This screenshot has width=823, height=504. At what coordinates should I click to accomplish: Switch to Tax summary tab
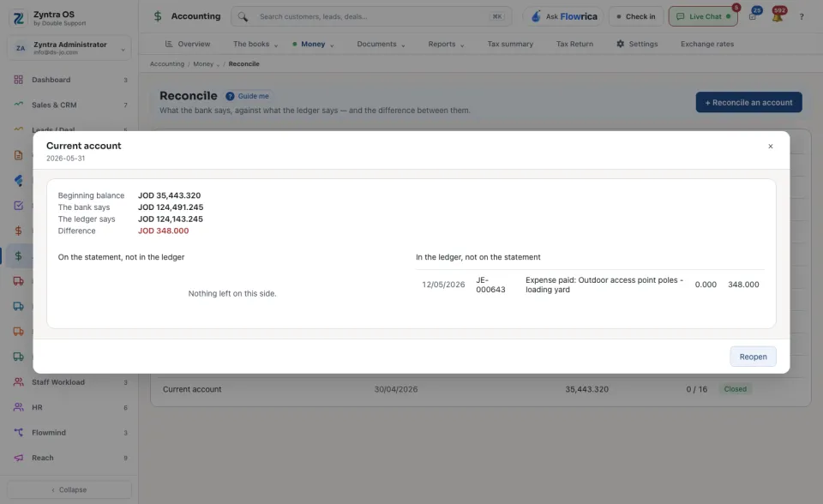pyautogui.click(x=510, y=44)
